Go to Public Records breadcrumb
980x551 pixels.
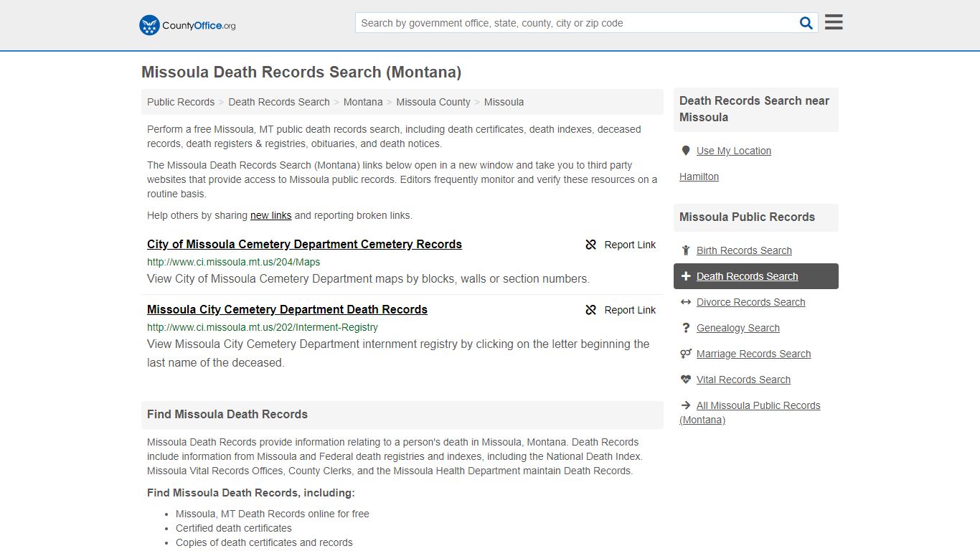click(x=181, y=102)
